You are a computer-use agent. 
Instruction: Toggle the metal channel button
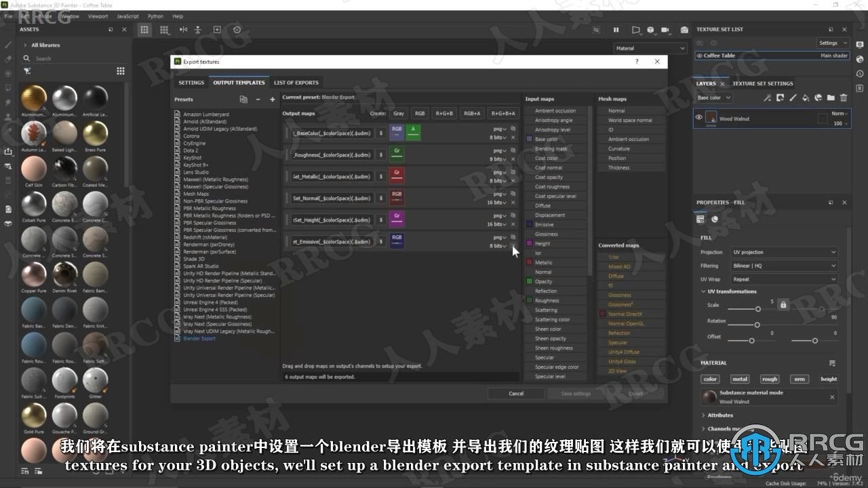pos(740,379)
